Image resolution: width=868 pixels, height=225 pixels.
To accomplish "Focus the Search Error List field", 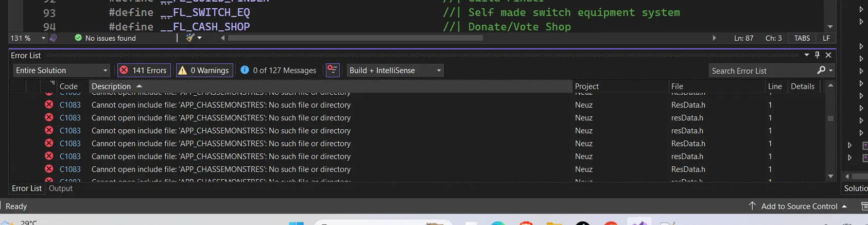I will tap(762, 71).
